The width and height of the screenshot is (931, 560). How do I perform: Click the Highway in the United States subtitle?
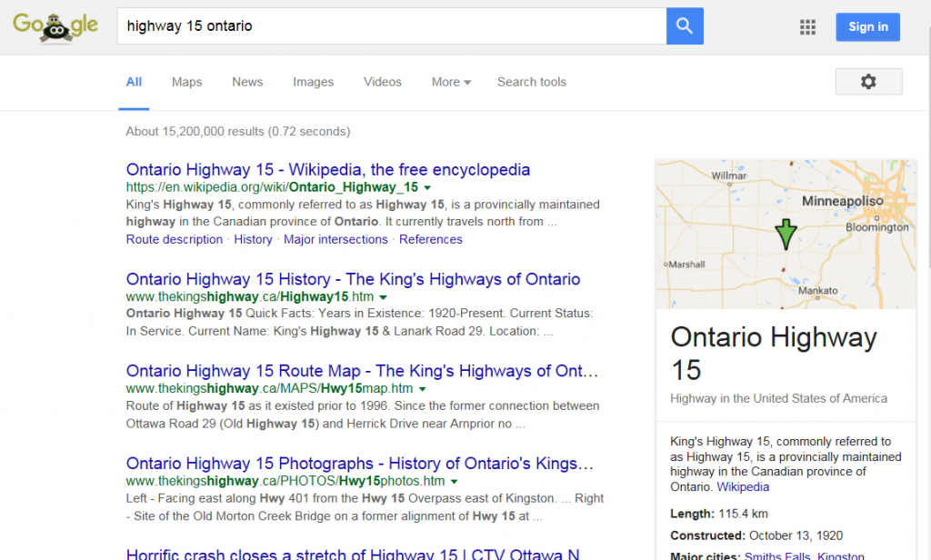[x=779, y=398]
